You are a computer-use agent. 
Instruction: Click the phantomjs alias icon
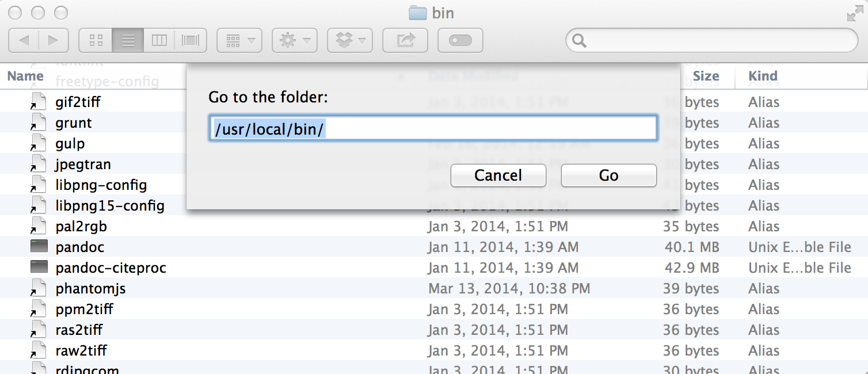point(38,288)
